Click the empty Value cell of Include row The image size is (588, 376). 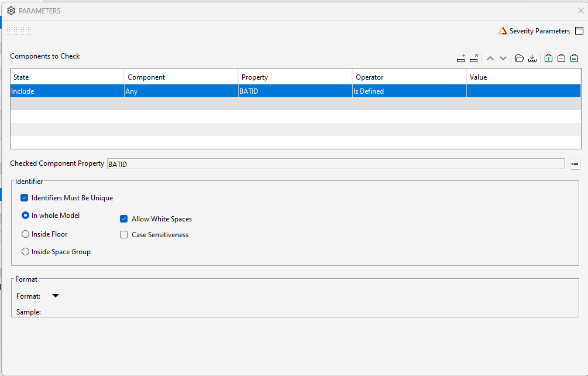[524, 91]
